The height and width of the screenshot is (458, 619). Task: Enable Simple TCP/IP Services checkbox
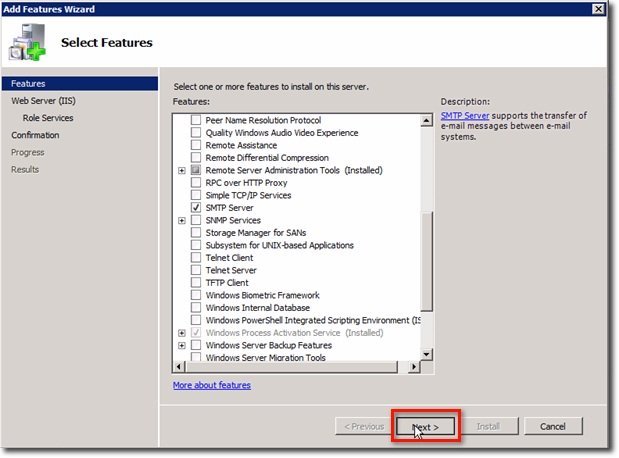(x=196, y=195)
